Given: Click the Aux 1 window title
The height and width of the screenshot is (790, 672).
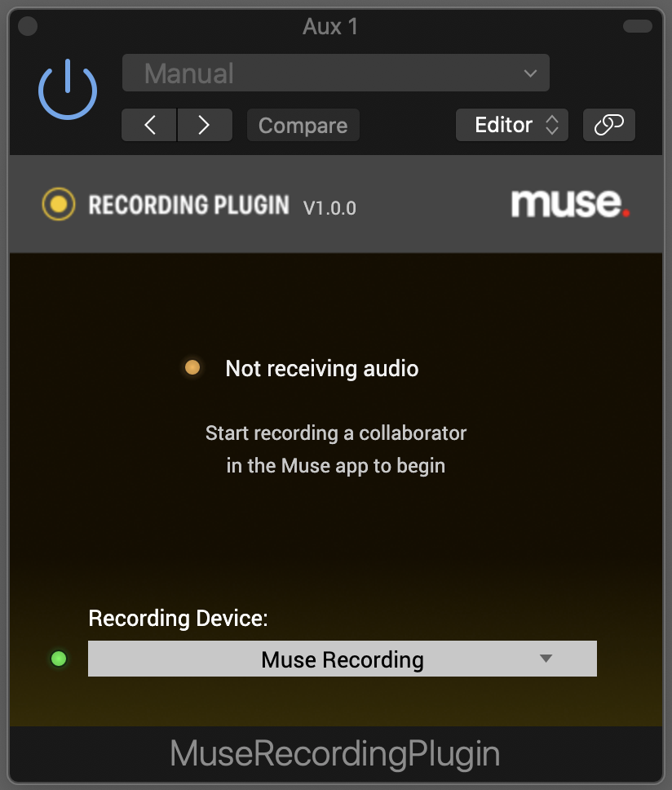Looking at the screenshot, I should (x=330, y=27).
